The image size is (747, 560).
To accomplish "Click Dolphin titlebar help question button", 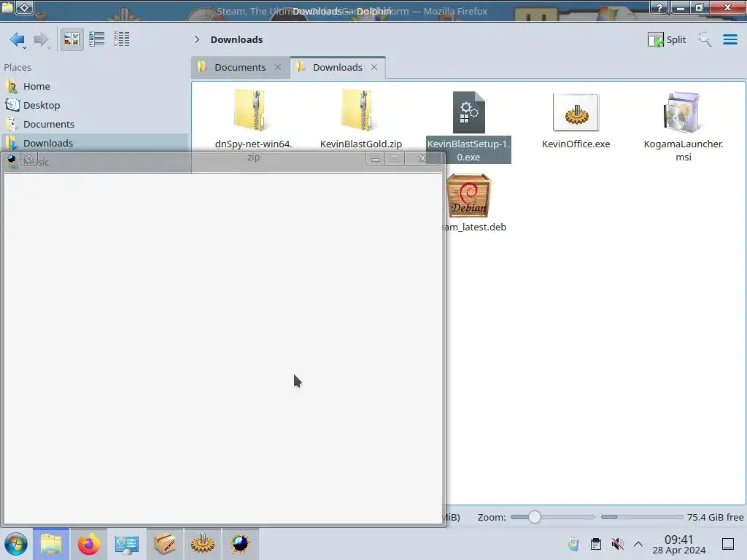I will tap(659, 7).
